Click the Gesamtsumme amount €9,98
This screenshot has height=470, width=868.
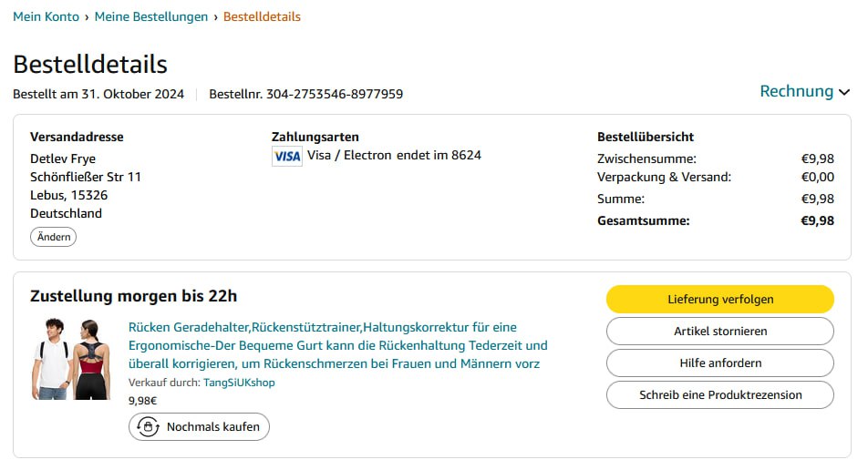817,220
